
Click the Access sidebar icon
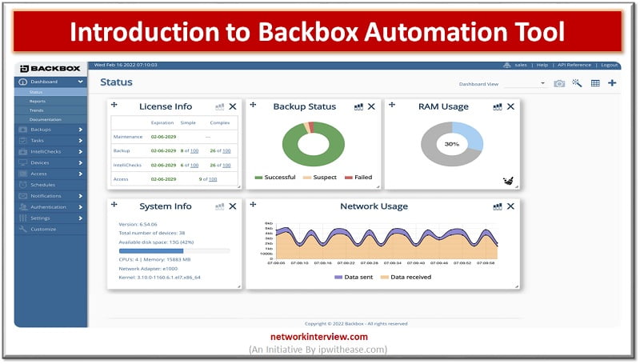point(23,174)
